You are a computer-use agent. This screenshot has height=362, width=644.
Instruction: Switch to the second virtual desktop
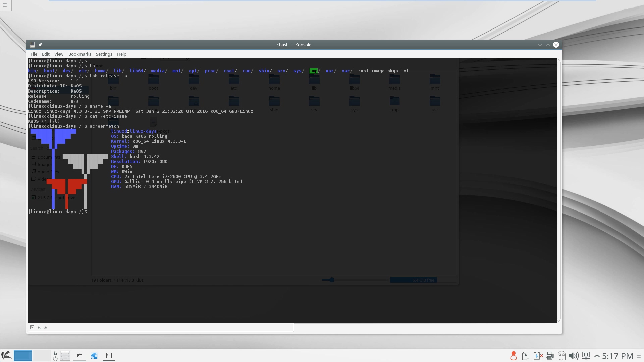tap(41, 356)
